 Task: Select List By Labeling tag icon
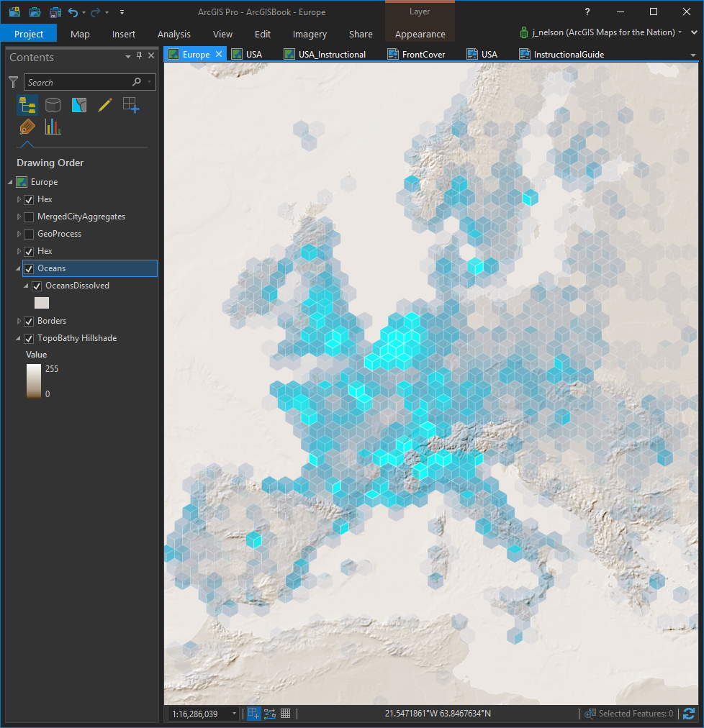(x=27, y=127)
